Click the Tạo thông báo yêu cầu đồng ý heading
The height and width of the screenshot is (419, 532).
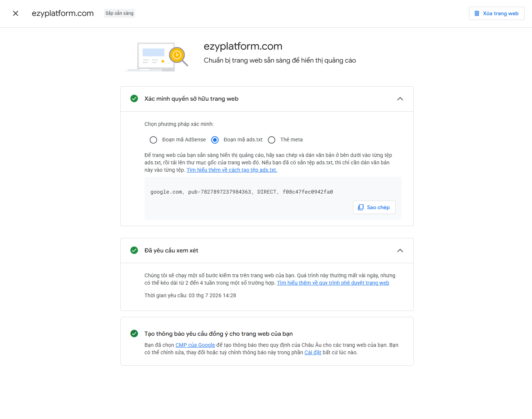(219, 334)
